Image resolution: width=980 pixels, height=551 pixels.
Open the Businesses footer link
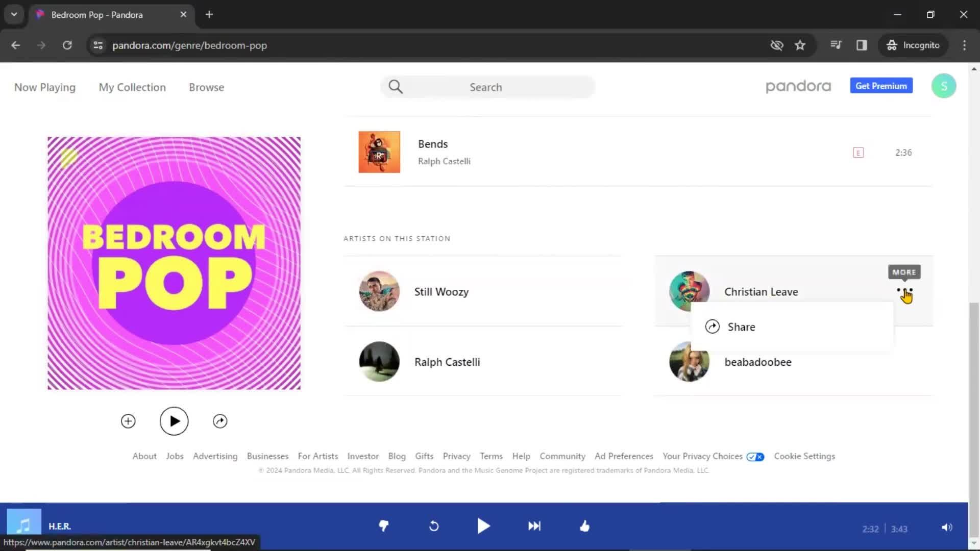point(267,456)
